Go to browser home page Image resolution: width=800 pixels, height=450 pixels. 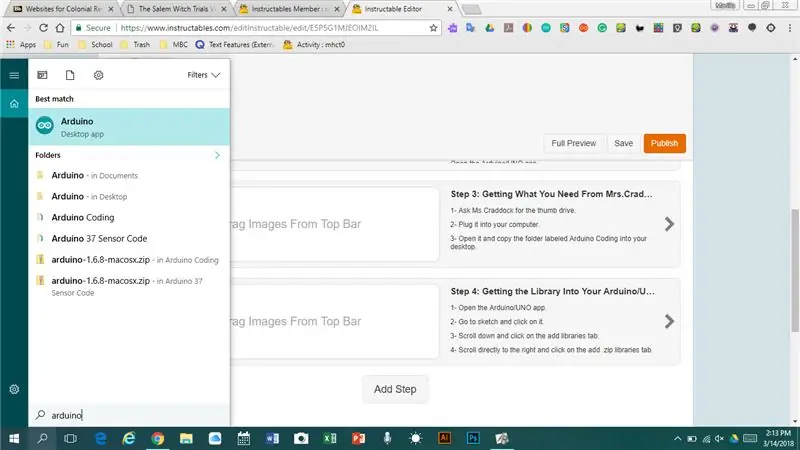60,28
